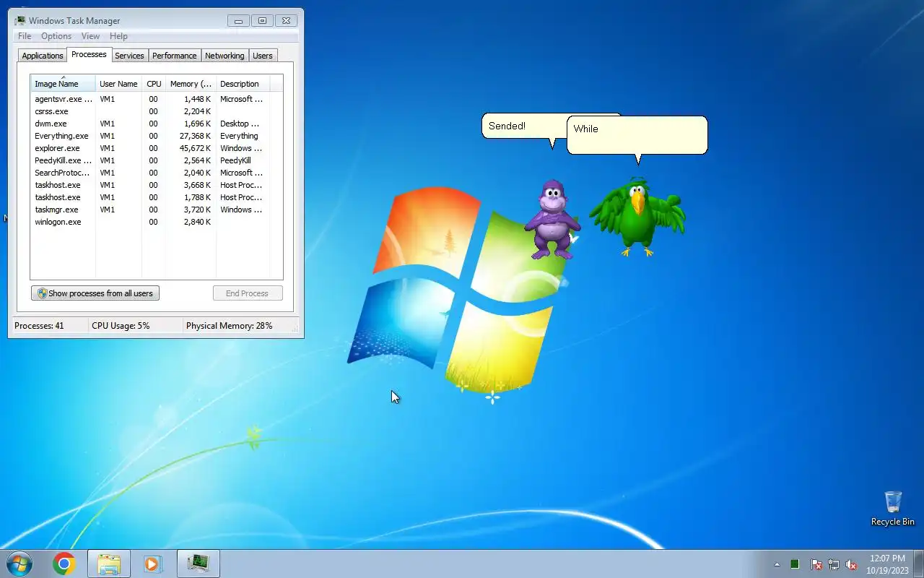Select the Recycle Bin desktop icon
This screenshot has width=924, height=578.
point(893,509)
